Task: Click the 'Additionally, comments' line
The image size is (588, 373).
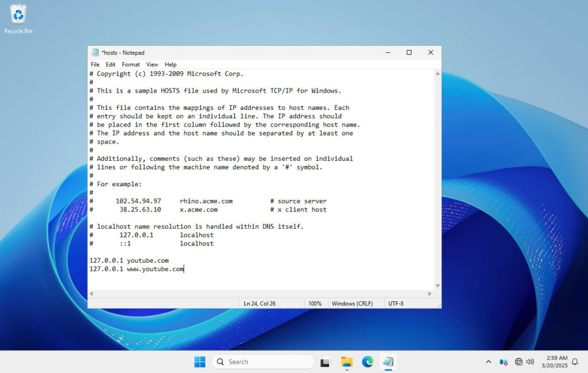Action: tap(221, 159)
